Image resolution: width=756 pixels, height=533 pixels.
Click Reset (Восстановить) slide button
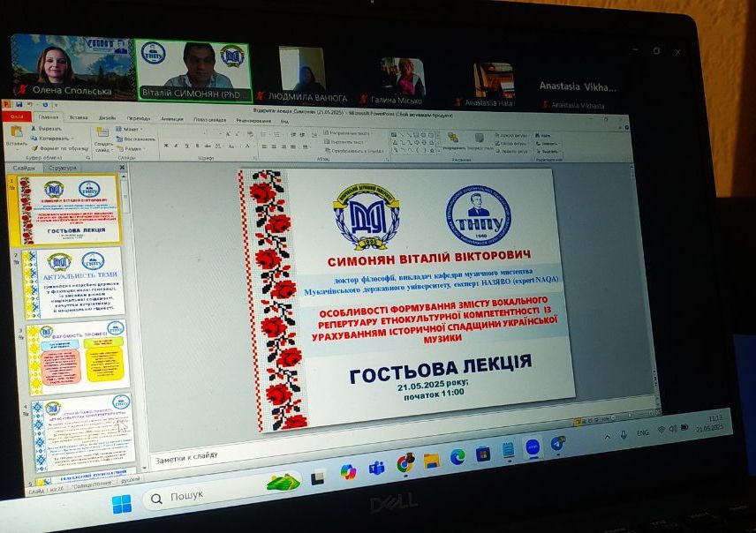coord(135,139)
